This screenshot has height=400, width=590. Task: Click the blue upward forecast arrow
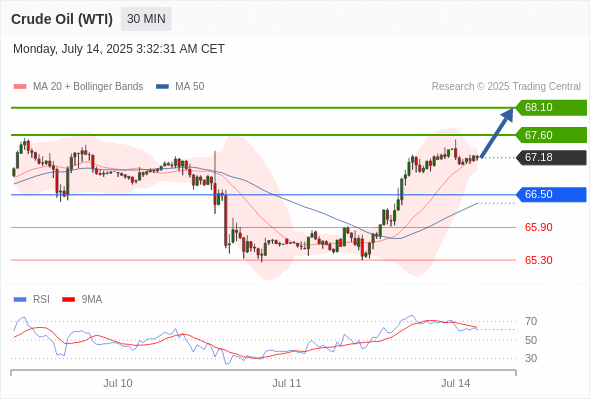pyautogui.click(x=497, y=132)
